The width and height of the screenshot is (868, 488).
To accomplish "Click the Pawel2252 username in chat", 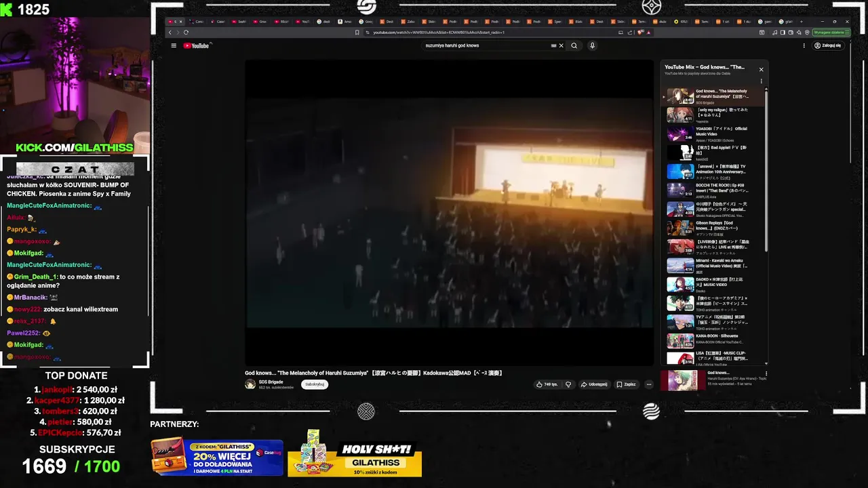I will pos(23,333).
